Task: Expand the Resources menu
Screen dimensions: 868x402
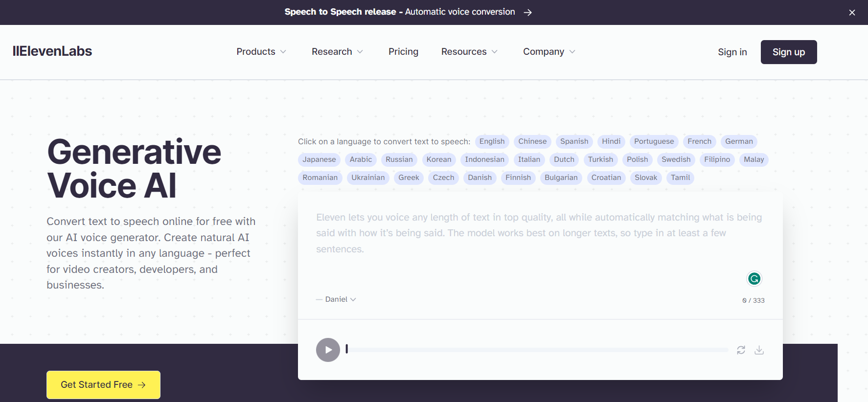Action: (469, 52)
